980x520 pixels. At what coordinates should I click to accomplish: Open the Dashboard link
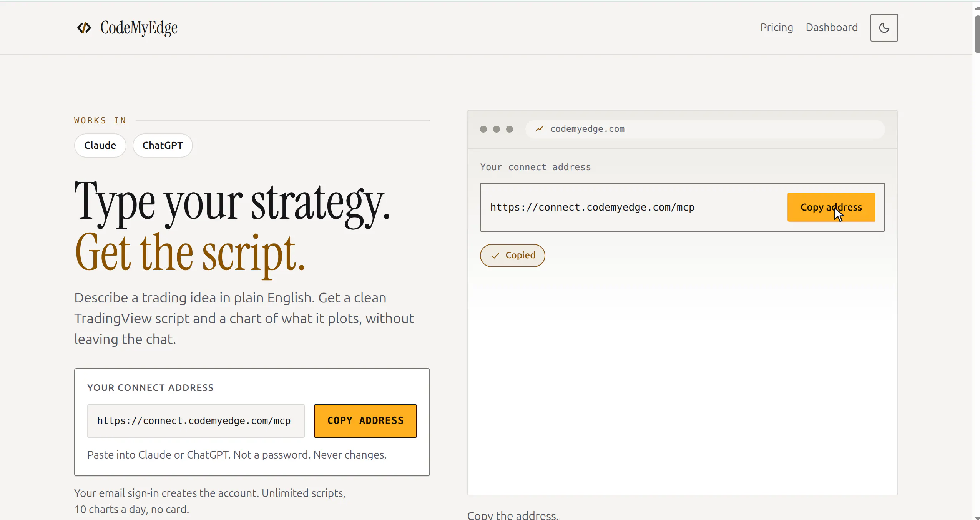pyautogui.click(x=832, y=28)
